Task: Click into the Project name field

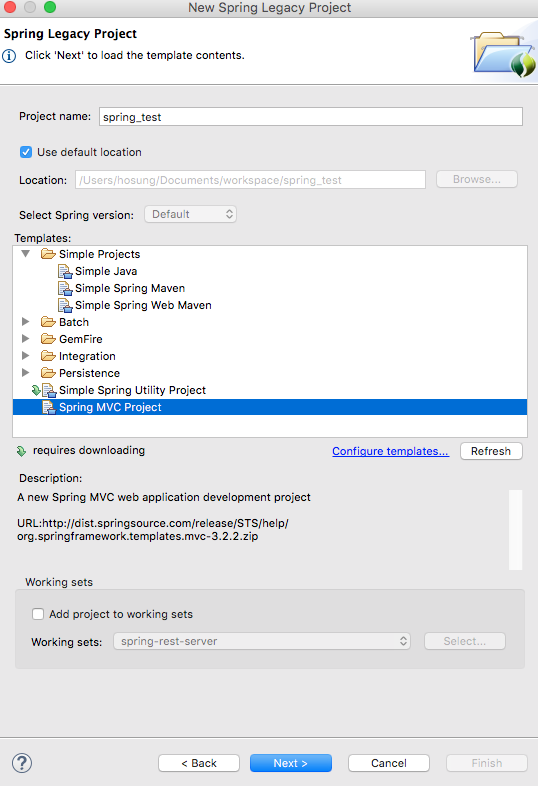Action: click(311, 117)
